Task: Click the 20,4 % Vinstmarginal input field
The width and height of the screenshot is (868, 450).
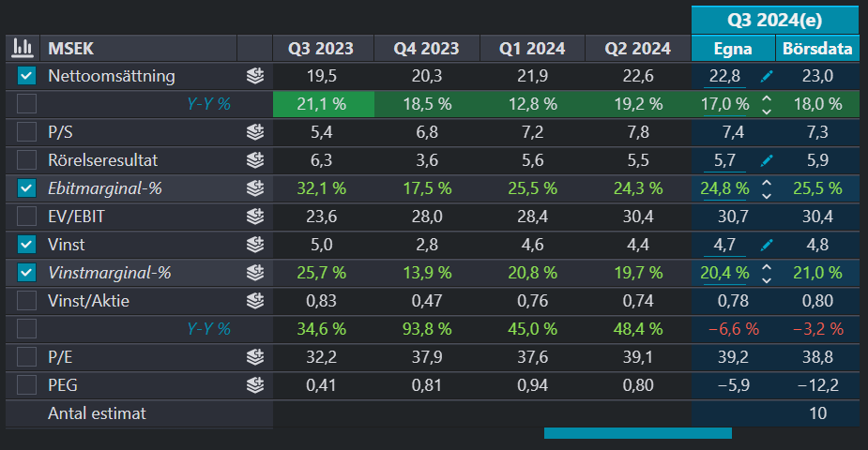Action: click(724, 273)
